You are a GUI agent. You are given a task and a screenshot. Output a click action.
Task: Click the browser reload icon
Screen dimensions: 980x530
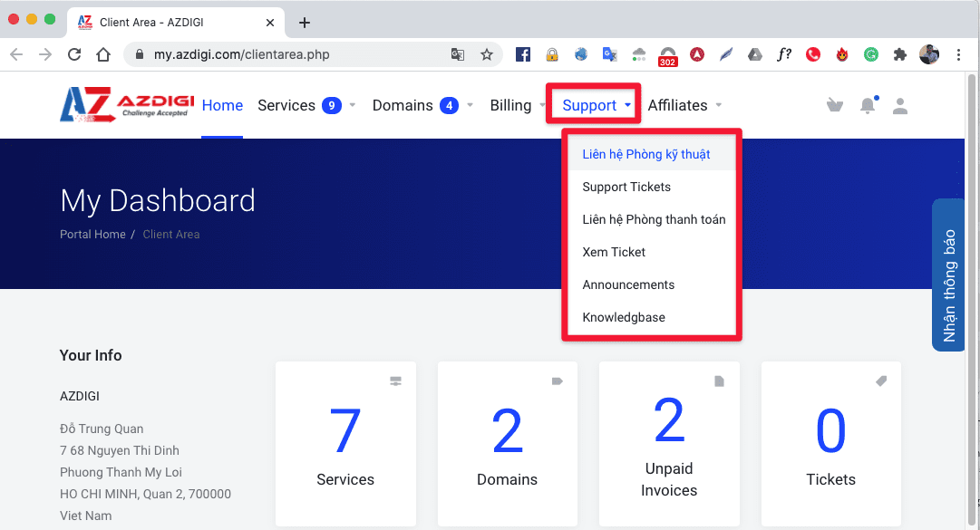[74, 54]
